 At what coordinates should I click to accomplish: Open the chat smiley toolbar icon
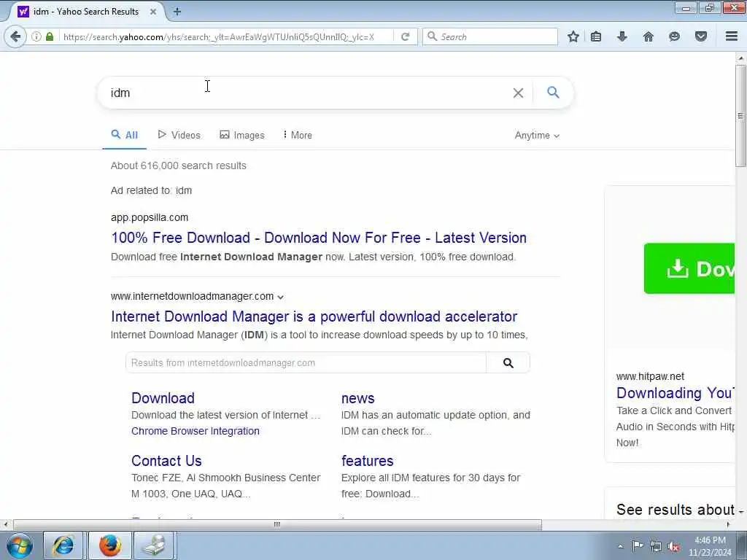[674, 36]
